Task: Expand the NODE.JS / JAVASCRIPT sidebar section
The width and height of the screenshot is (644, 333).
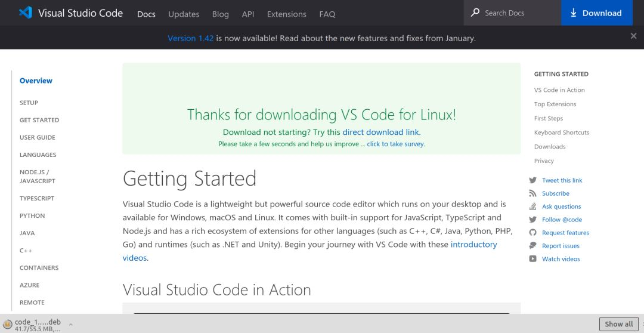Action: [x=38, y=177]
